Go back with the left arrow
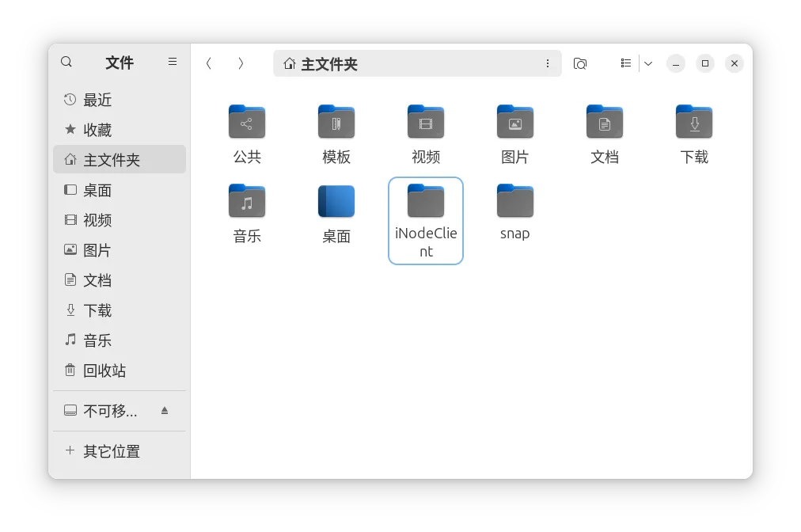Screen dimensions: 801x532 point(209,63)
